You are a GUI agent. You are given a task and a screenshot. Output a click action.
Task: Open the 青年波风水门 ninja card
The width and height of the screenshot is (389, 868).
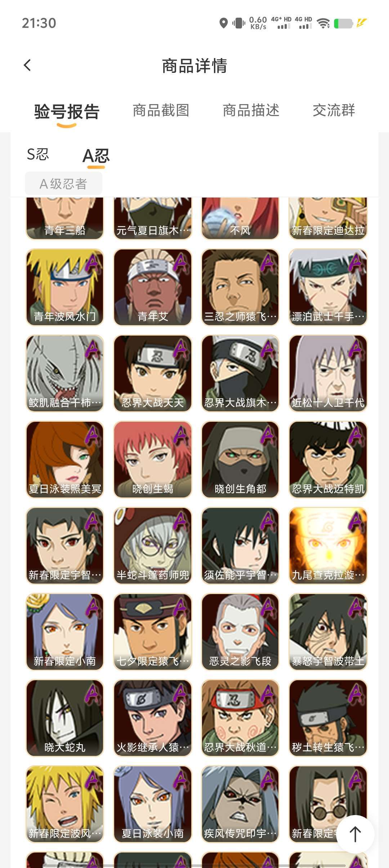pos(65,287)
